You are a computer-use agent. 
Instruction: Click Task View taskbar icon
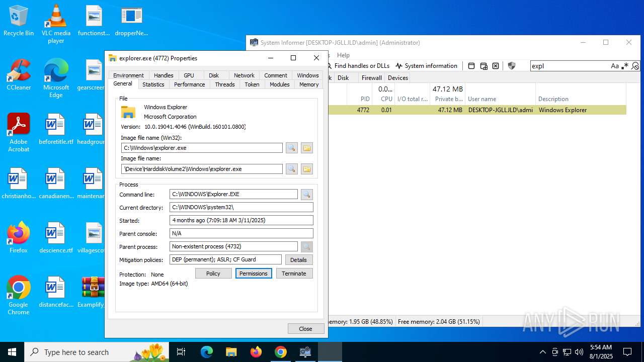pos(181,352)
